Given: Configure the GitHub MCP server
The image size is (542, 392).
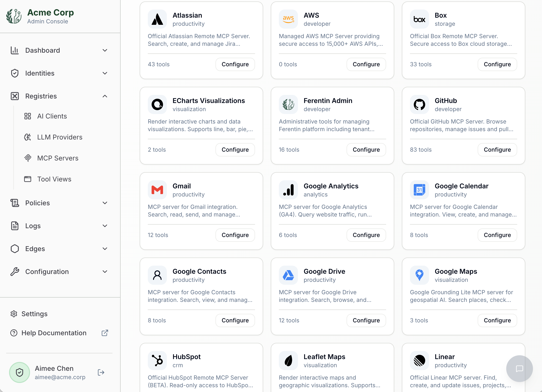Looking at the screenshot, I should point(497,150).
